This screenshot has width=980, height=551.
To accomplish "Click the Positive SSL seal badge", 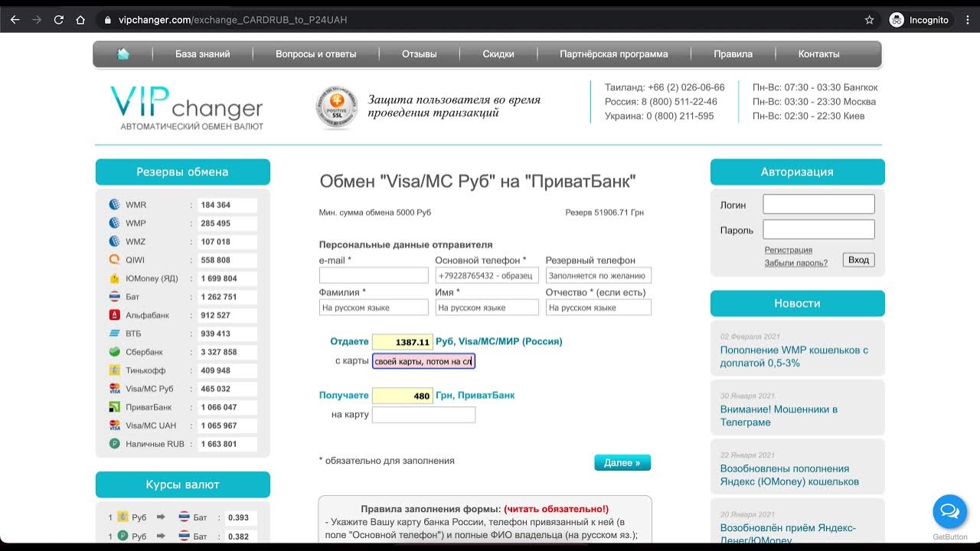I will click(x=336, y=108).
